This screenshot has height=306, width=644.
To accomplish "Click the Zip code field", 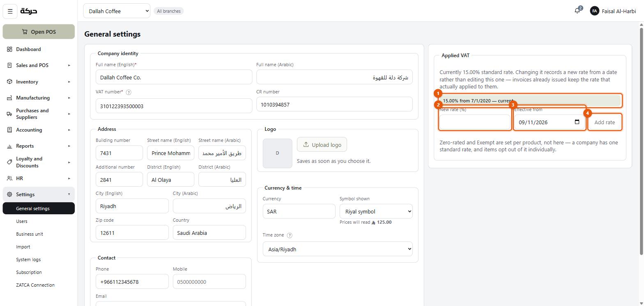I will [132, 233].
